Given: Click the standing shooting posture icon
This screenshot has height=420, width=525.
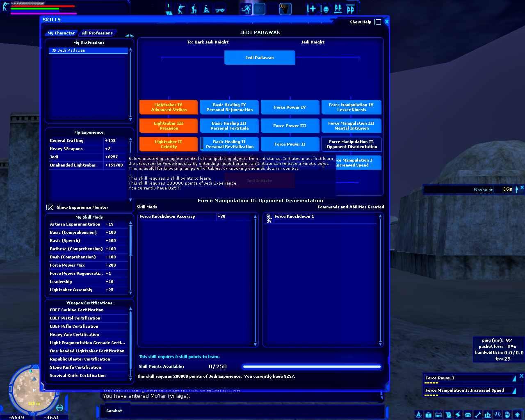Looking at the screenshot, I should 181,9.
